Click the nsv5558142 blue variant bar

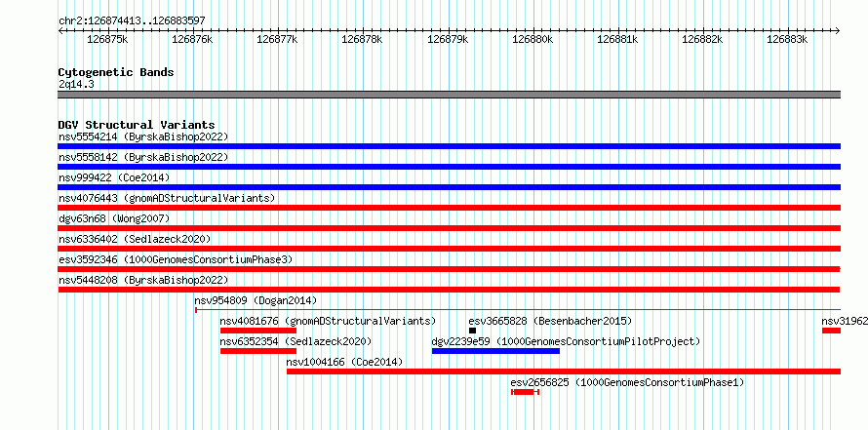click(449, 167)
